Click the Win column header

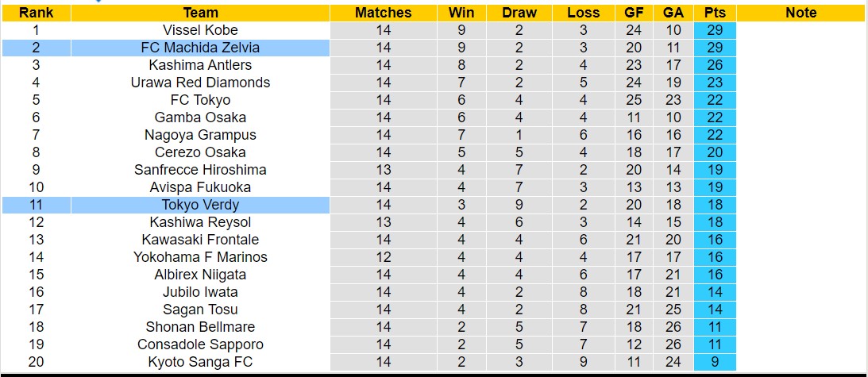coord(461,13)
